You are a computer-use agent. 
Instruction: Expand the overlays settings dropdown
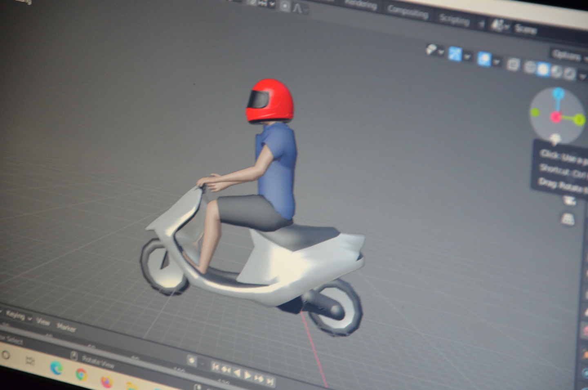tap(497, 62)
